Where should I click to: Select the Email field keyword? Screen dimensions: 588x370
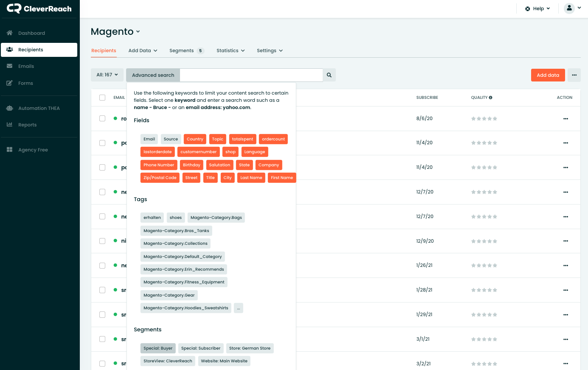point(149,139)
